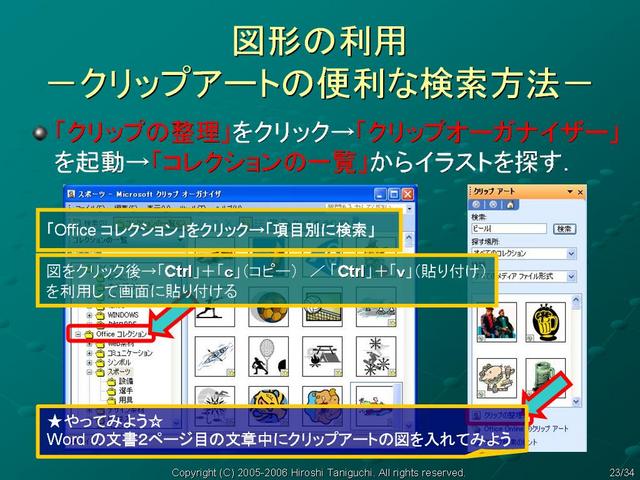Click the Clip Organizer title bar icon
The height and width of the screenshot is (480, 640).
click(x=71, y=194)
